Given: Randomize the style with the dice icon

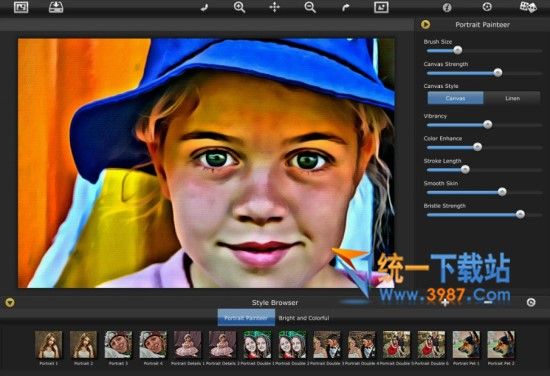Looking at the screenshot, I should 528,7.
